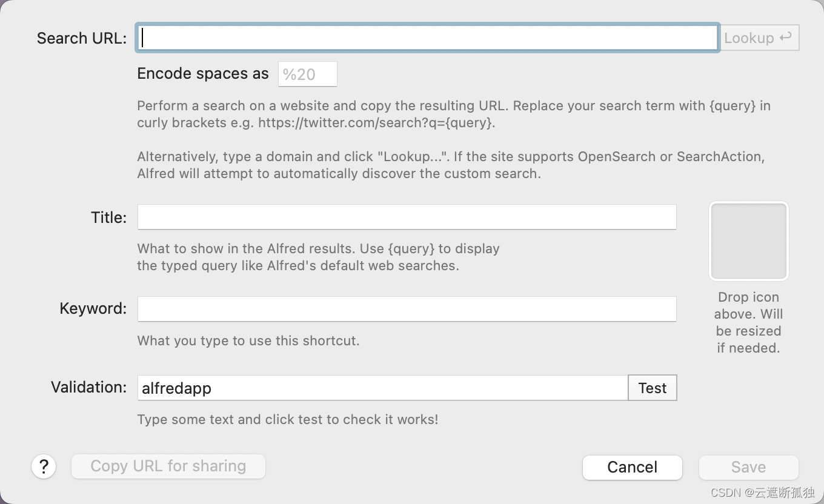824x504 pixels.
Task: Click the Keyword input field
Action: [407, 309]
